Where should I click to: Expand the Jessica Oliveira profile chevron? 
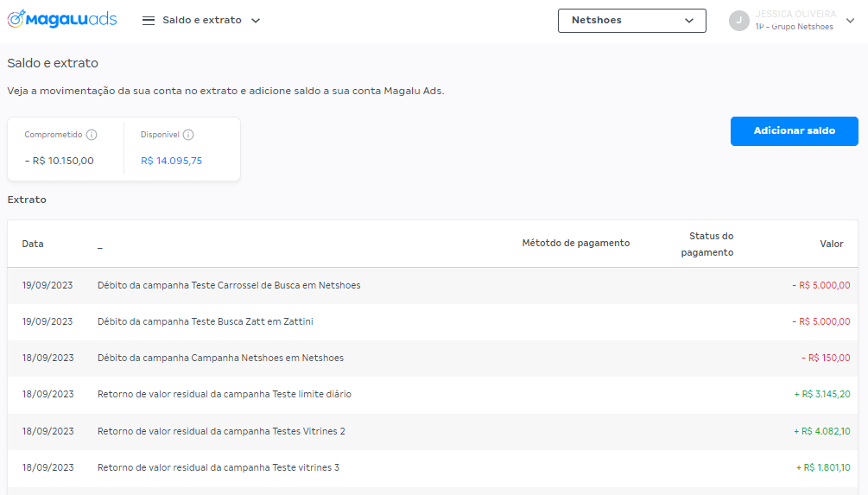pyautogui.click(x=850, y=21)
